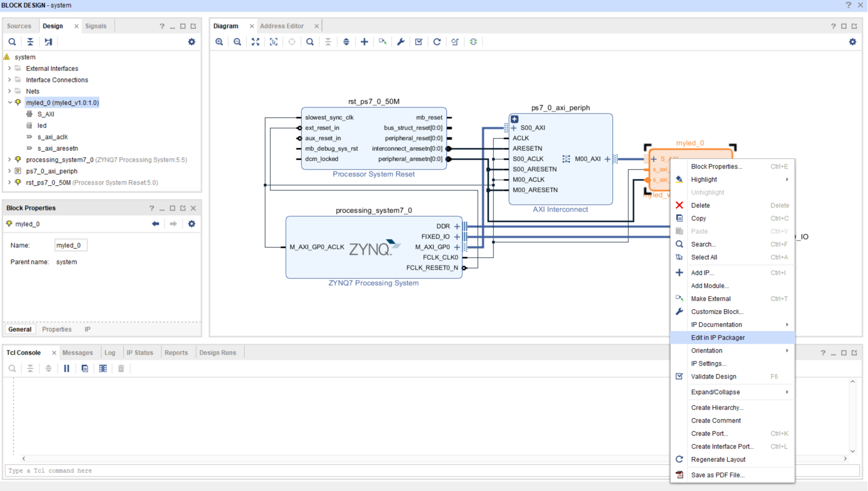Choose Delete from context menu

733,205
